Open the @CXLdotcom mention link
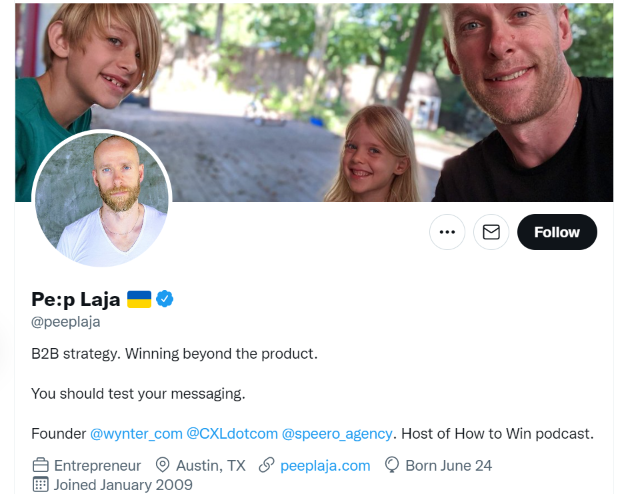 point(231,433)
